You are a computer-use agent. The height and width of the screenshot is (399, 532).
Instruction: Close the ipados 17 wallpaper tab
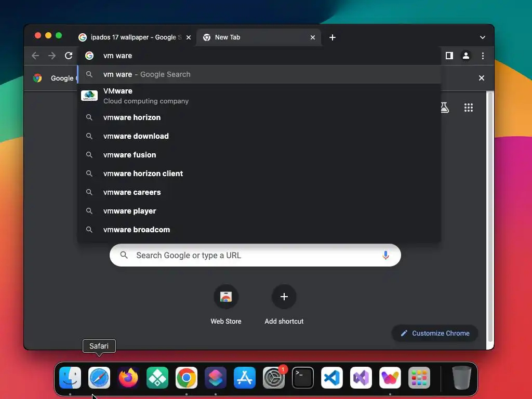point(189,37)
